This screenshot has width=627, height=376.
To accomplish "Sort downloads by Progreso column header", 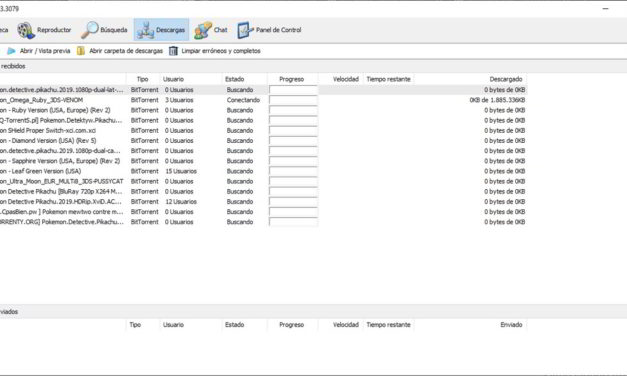I will click(292, 79).
